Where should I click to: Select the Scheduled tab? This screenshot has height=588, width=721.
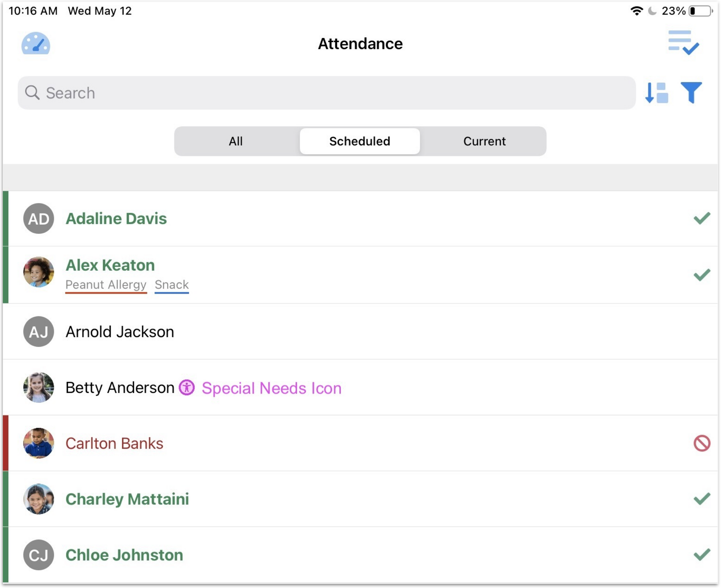pyautogui.click(x=359, y=141)
